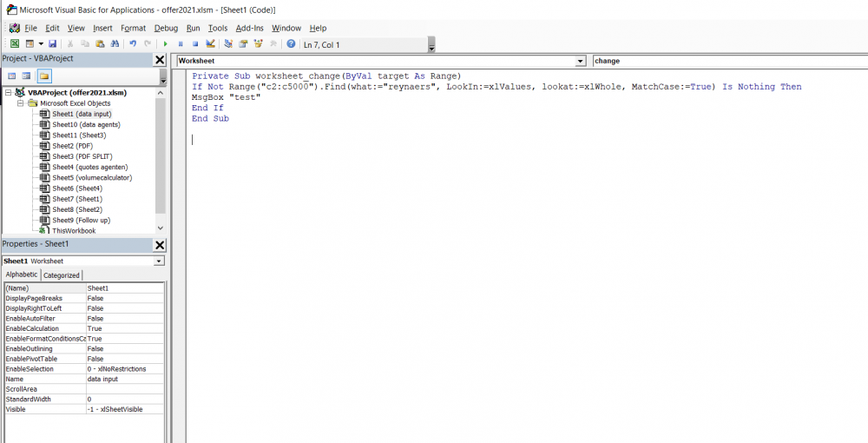Select Sheet1 (data input) in tree

(x=82, y=114)
